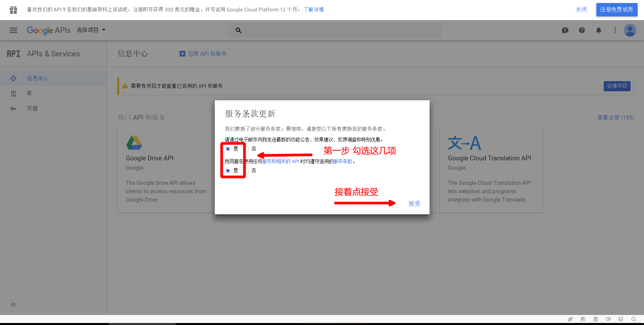This screenshot has height=325, width=644.
Task: Open 凭据 in the sidebar
Action: [54, 108]
